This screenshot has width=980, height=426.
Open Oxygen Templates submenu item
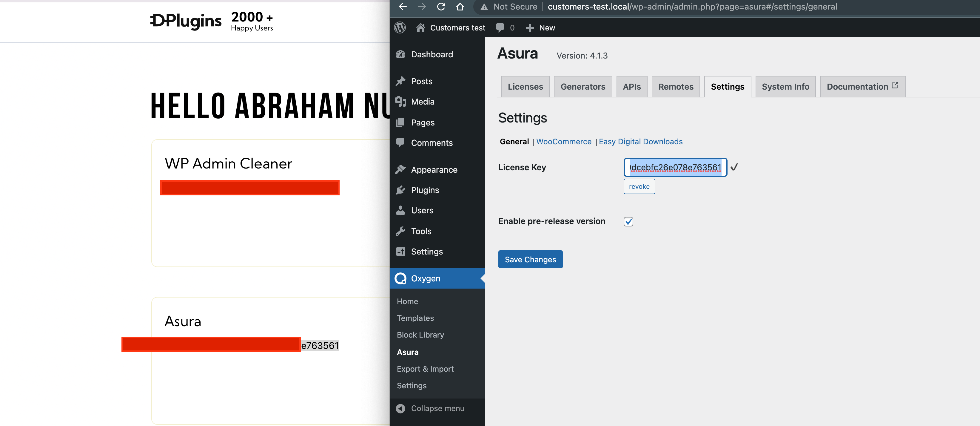(415, 318)
